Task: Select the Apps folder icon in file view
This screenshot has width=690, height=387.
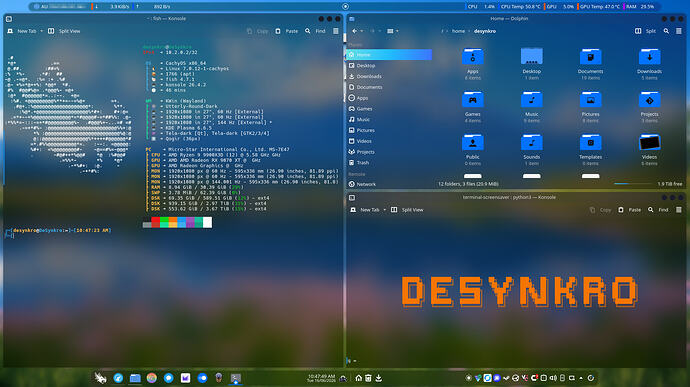Action: tap(473, 56)
